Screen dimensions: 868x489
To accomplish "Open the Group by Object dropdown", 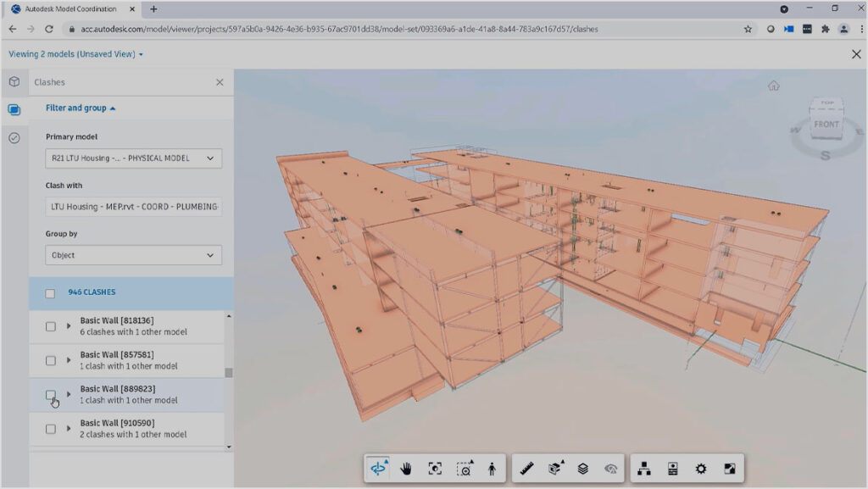I will coord(133,255).
